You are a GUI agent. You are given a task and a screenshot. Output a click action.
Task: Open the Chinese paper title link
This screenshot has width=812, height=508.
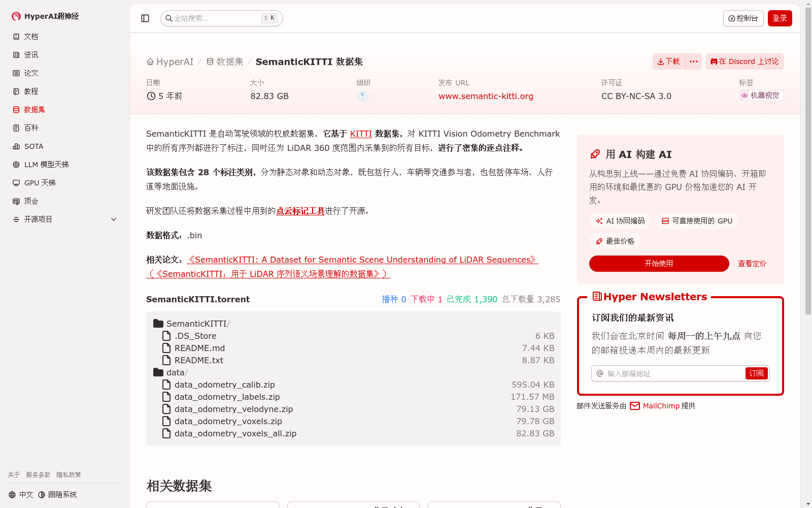tap(268, 274)
